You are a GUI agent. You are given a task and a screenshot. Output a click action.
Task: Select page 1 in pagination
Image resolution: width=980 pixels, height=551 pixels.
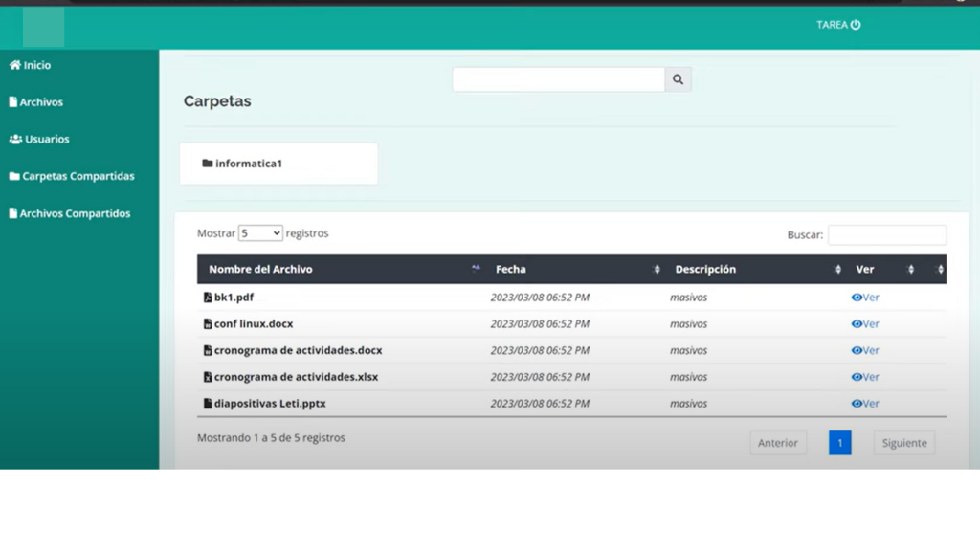tap(839, 443)
